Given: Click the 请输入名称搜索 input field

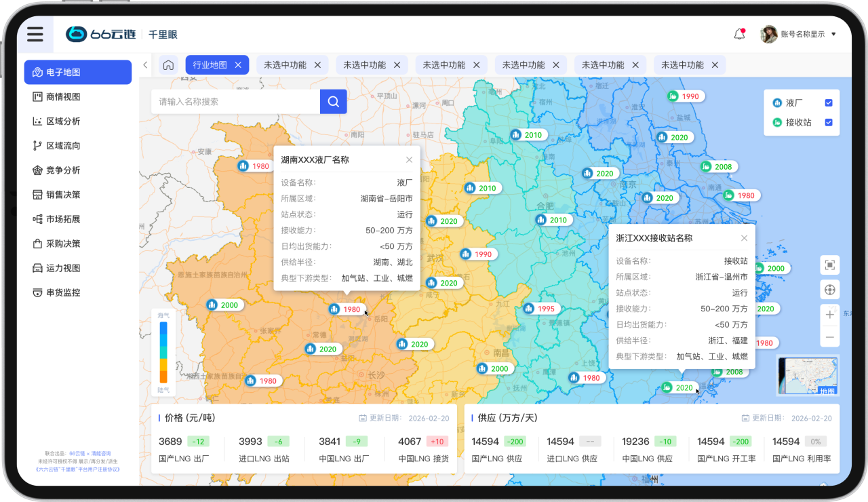Looking at the screenshot, I should [x=235, y=102].
